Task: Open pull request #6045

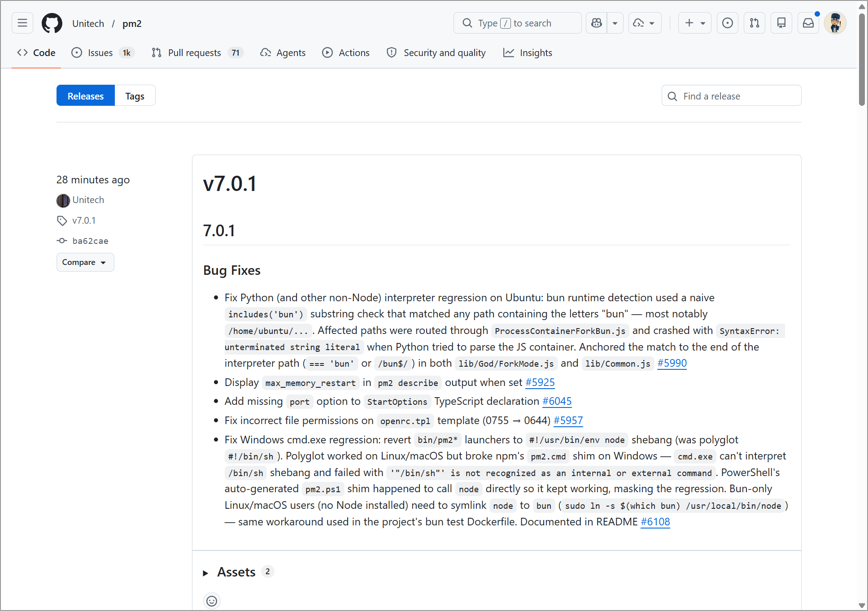Action: pos(557,401)
